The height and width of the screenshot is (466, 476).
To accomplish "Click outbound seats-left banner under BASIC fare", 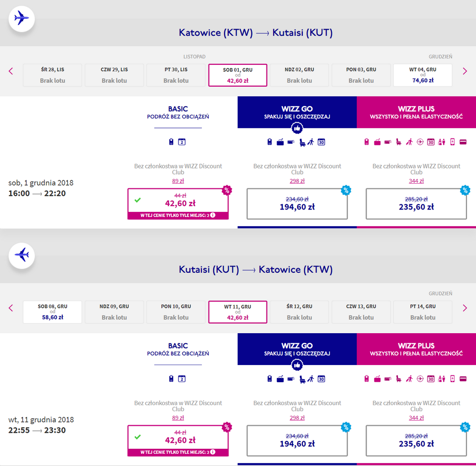I will (178, 215).
